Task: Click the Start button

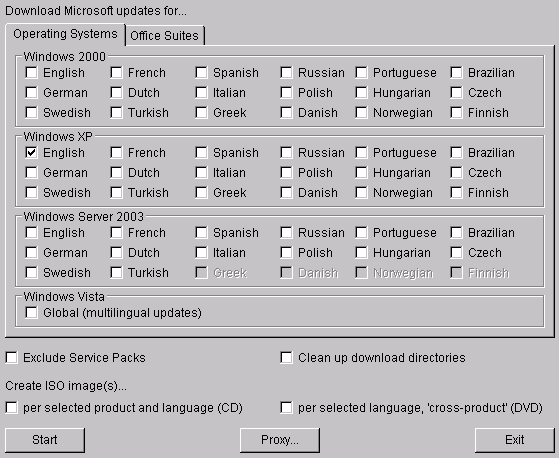Action: tap(45, 440)
